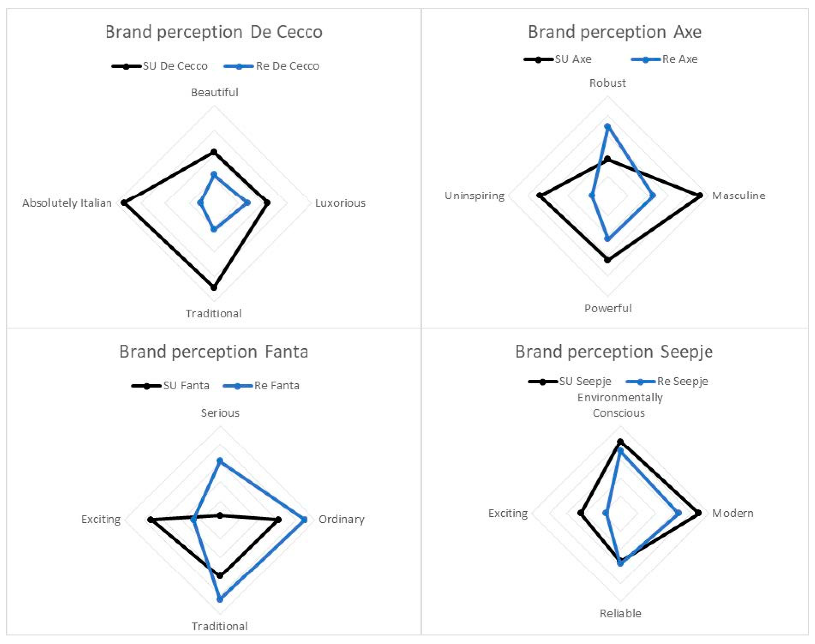This screenshot has width=815, height=644.
Task: Click the "Absolutely Italian" axis label
Action: 67,203
